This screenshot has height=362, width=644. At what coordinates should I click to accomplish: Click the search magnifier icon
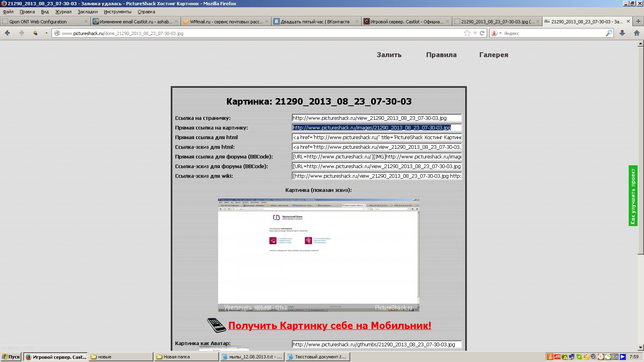[x=609, y=33]
